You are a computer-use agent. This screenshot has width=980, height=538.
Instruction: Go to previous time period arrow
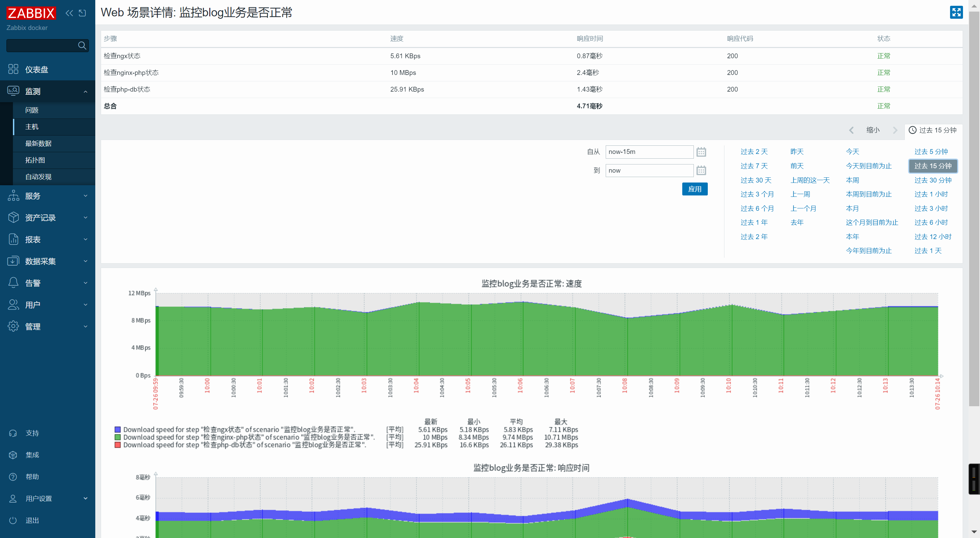click(851, 130)
